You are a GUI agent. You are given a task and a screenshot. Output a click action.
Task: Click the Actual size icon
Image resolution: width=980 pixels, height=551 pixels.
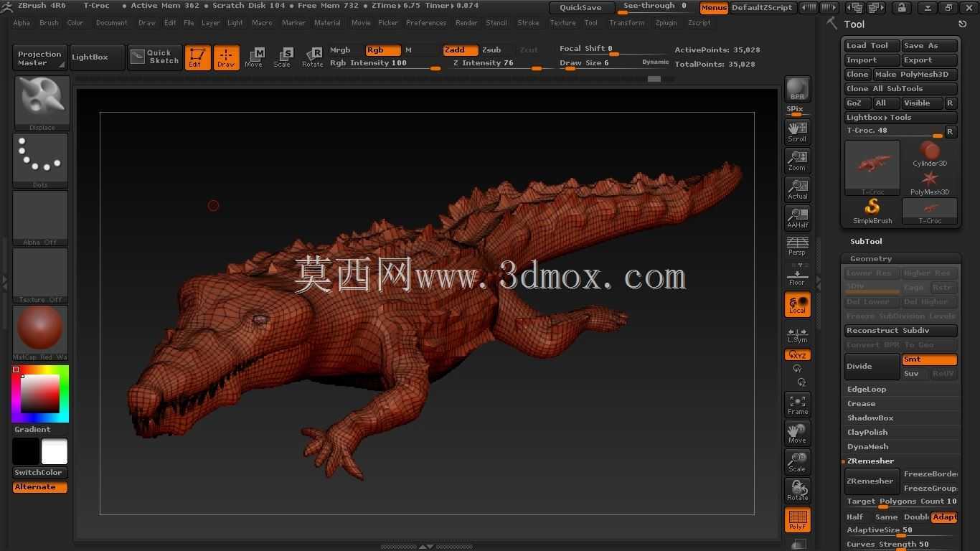(x=798, y=189)
